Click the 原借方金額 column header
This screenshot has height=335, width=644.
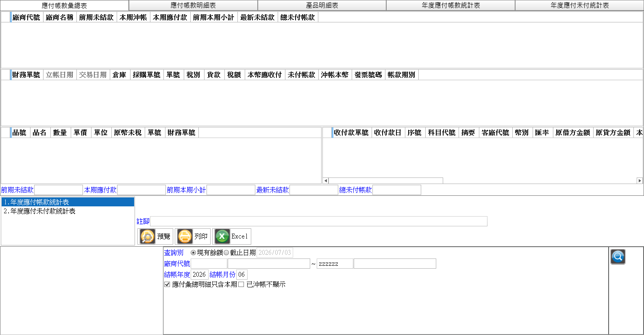pos(573,133)
